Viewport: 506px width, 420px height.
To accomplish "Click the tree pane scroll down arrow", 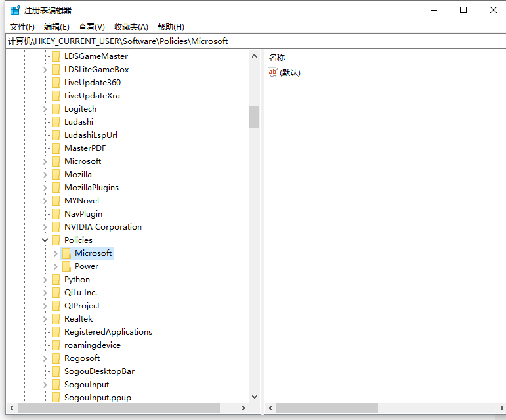I will click(254, 397).
